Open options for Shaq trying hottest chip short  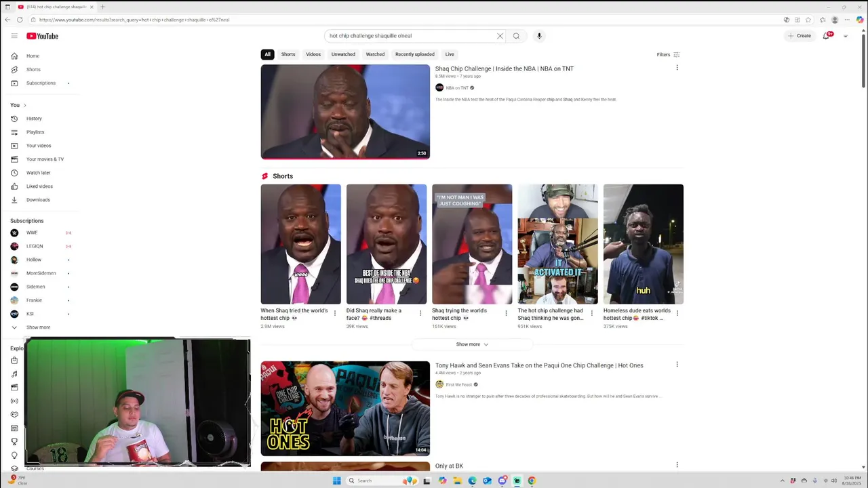click(x=506, y=313)
